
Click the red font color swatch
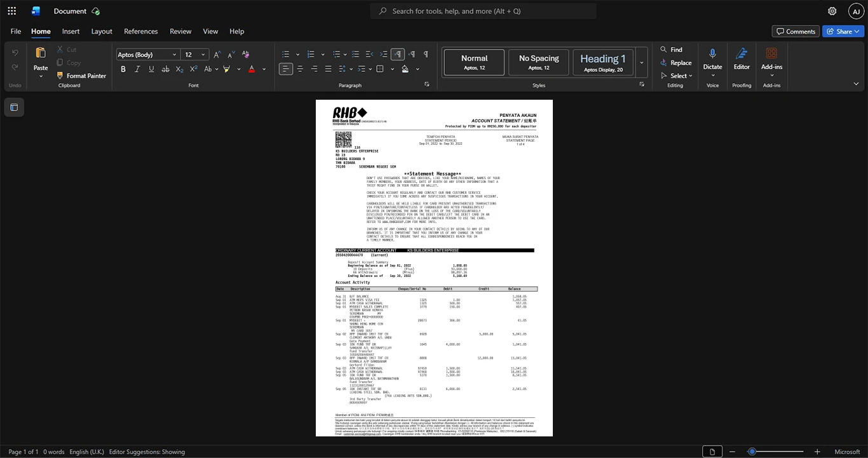[x=252, y=69]
